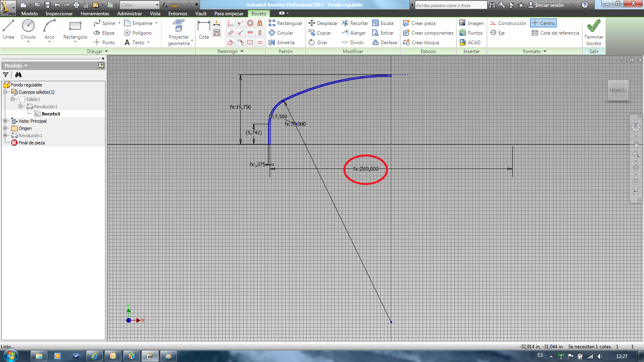The height and width of the screenshot is (362, 644).
Task: Toggle the Eje centerline format
Action: (497, 33)
